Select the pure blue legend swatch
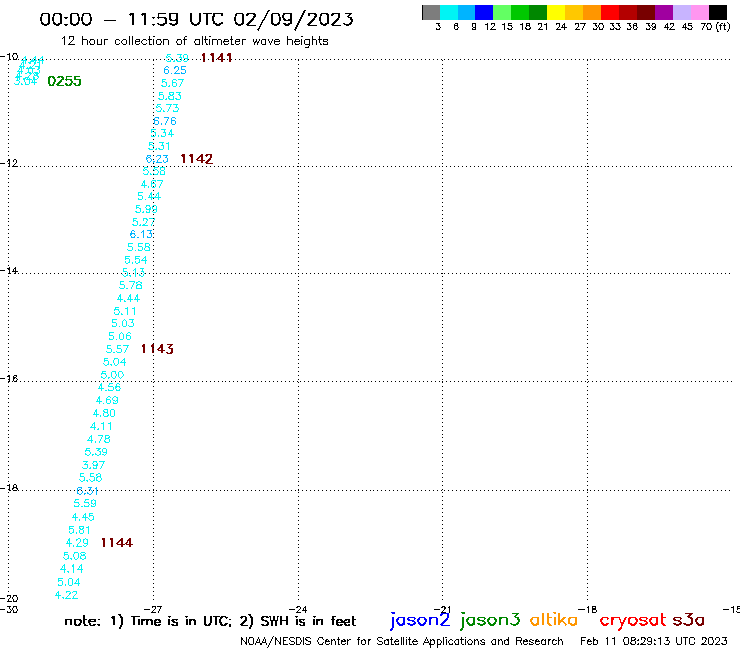Image resolution: width=740 pixels, height=650 pixels. 484,12
